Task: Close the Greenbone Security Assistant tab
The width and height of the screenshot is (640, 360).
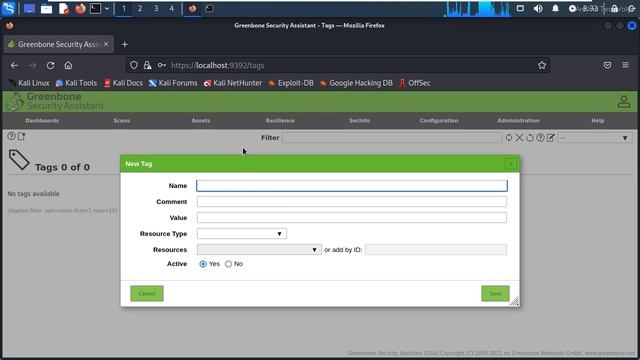Action: (106, 44)
